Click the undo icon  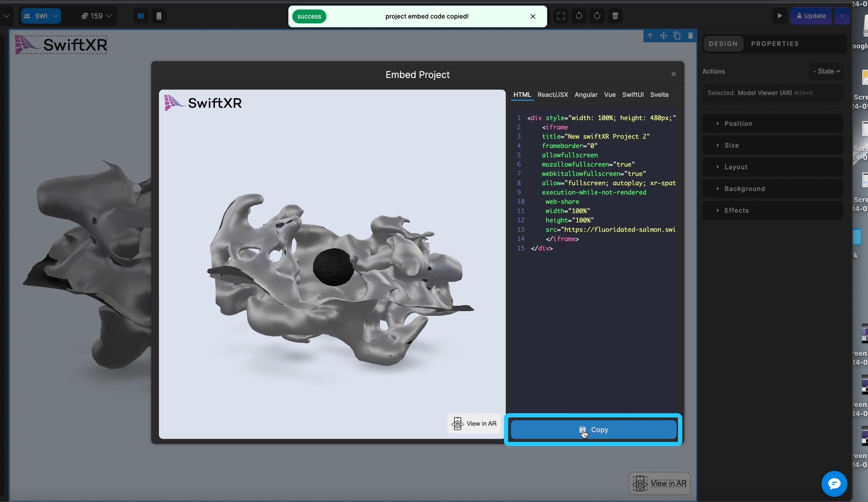click(x=579, y=16)
